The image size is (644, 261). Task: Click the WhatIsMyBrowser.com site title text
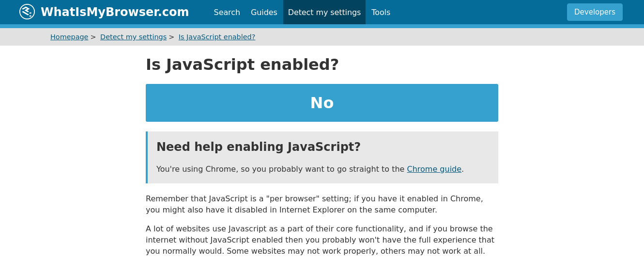coord(115,12)
